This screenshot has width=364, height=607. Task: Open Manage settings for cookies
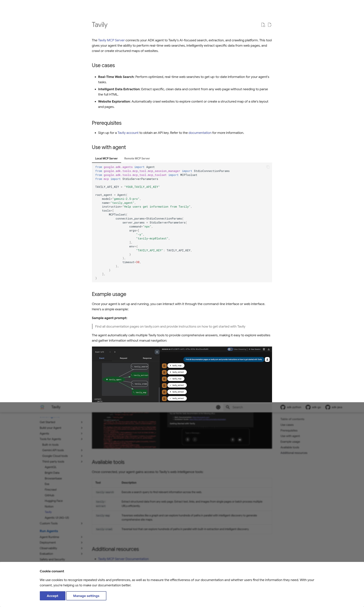pyautogui.click(x=86, y=596)
